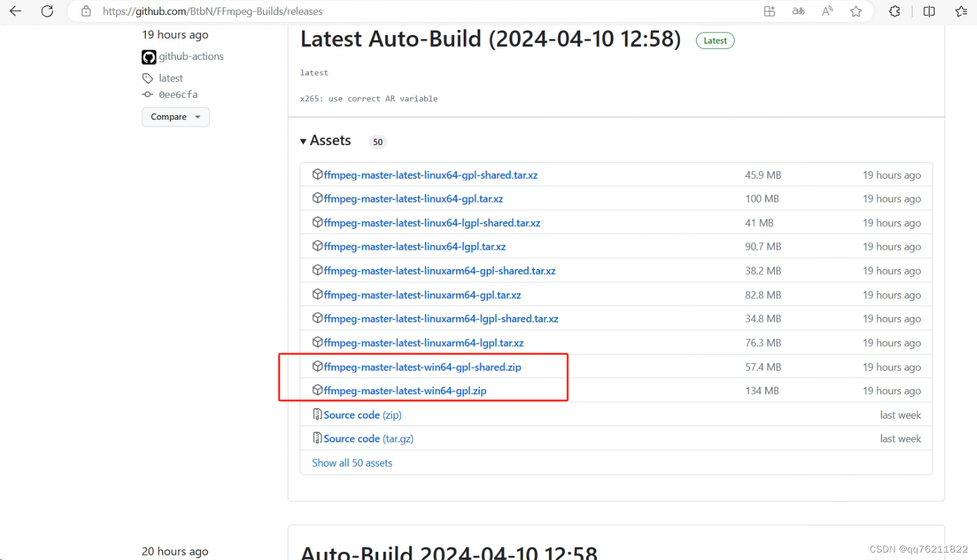Download Source code (zip)

[x=363, y=415]
